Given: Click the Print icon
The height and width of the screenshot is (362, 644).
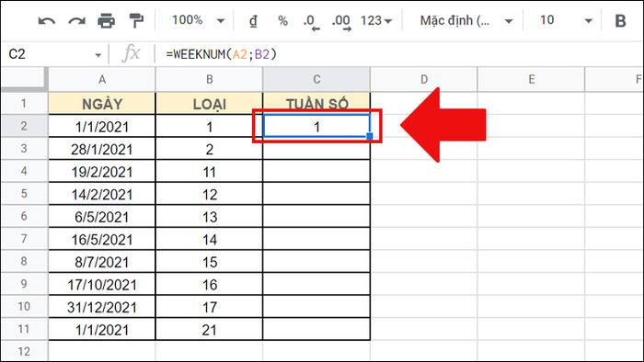Looking at the screenshot, I should coord(107,20).
